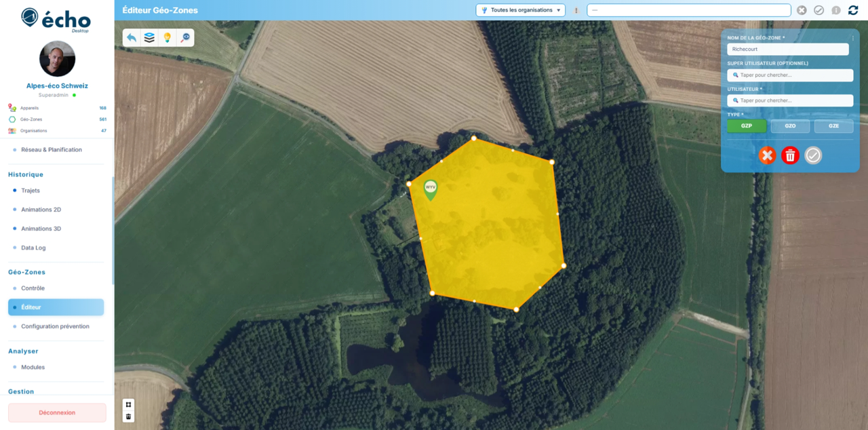The image size is (868, 430).
Task: Click the WYV device marker on map
Action: point(430,189)
